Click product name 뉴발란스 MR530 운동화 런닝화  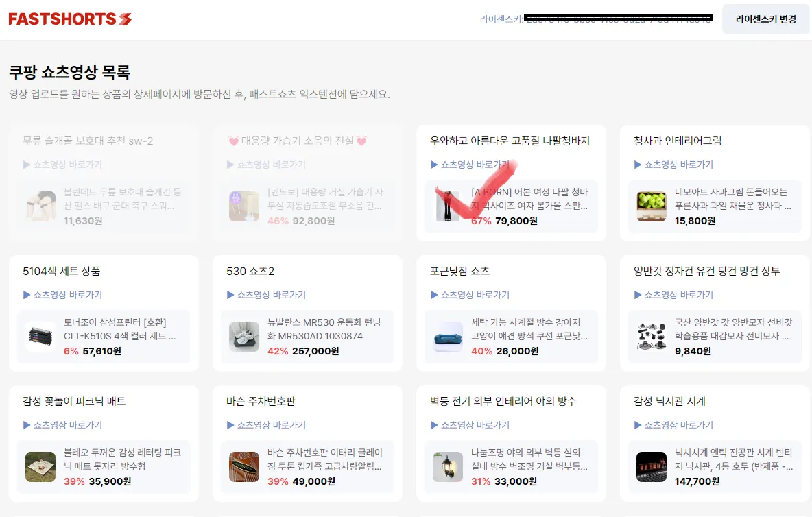(x=324, y=329)
